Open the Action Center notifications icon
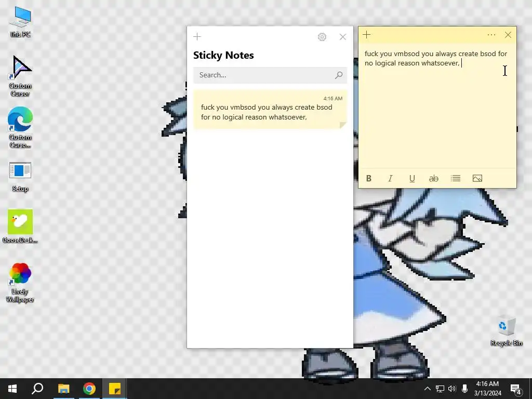Screen dimensions: 532x399 (516, 389)
